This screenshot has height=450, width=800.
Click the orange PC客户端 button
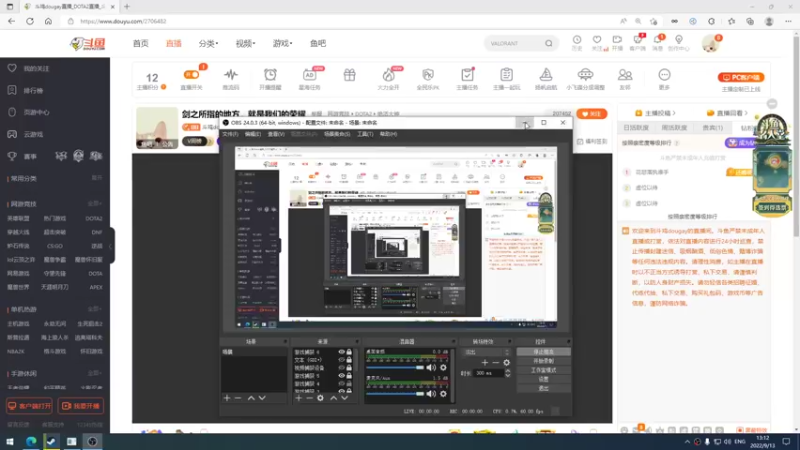(741, 78)
